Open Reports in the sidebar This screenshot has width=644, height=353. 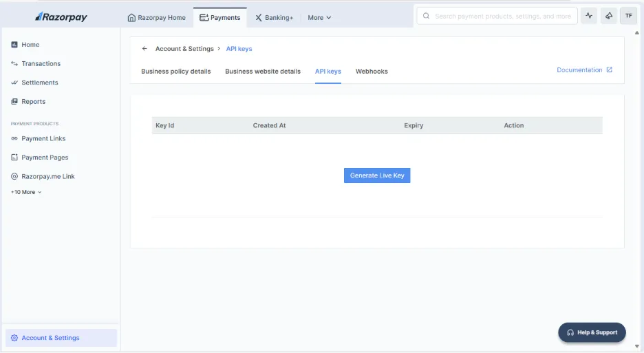(33, 101)
